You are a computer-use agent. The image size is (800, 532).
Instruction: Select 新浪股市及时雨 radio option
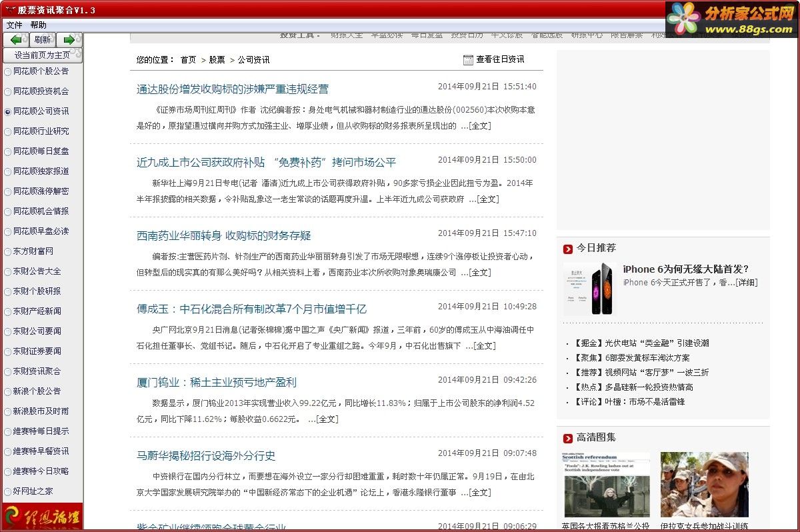pos(8,411)
